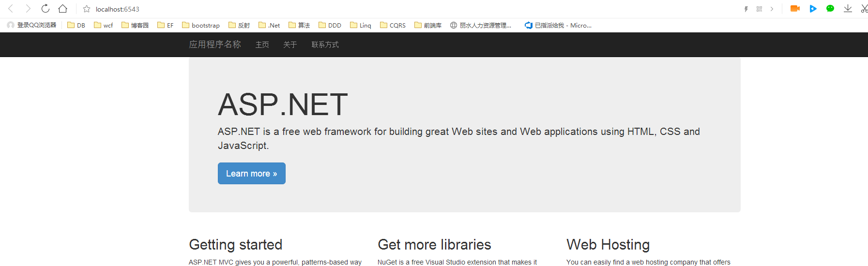
Task: Open the .Net bookmark folder
Action: click(x=269, y=25)
